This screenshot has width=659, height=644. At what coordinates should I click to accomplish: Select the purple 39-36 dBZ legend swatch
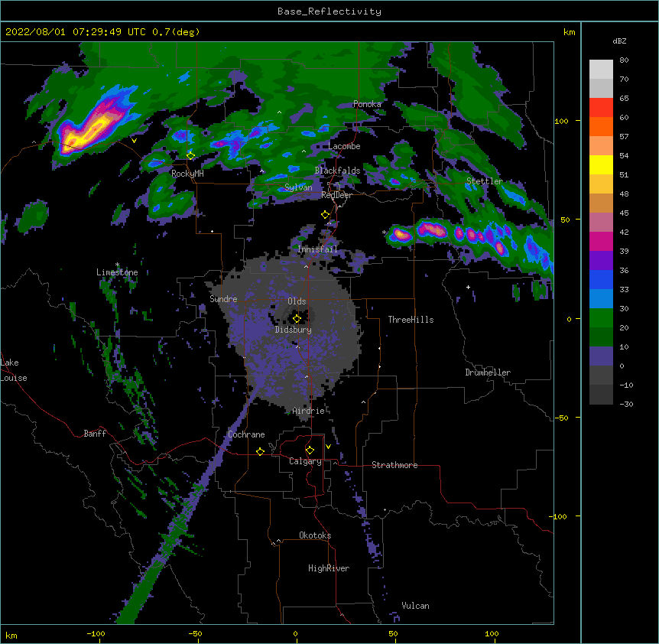point(601,261)
